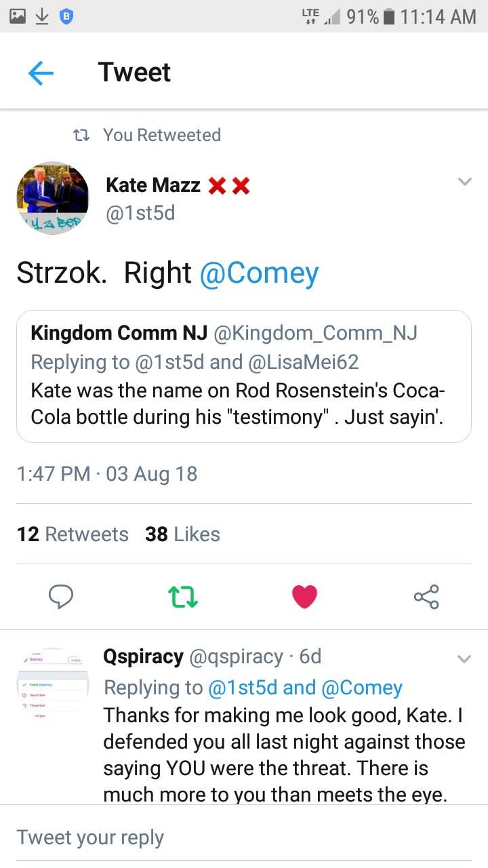
Task: Unlike the tweet with heart icon
Action: 304,597
